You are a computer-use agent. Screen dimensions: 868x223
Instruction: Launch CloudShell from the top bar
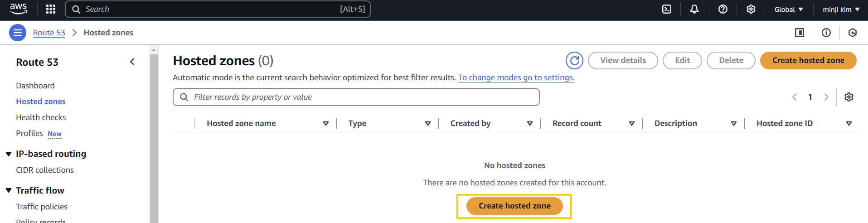point(667,9)
